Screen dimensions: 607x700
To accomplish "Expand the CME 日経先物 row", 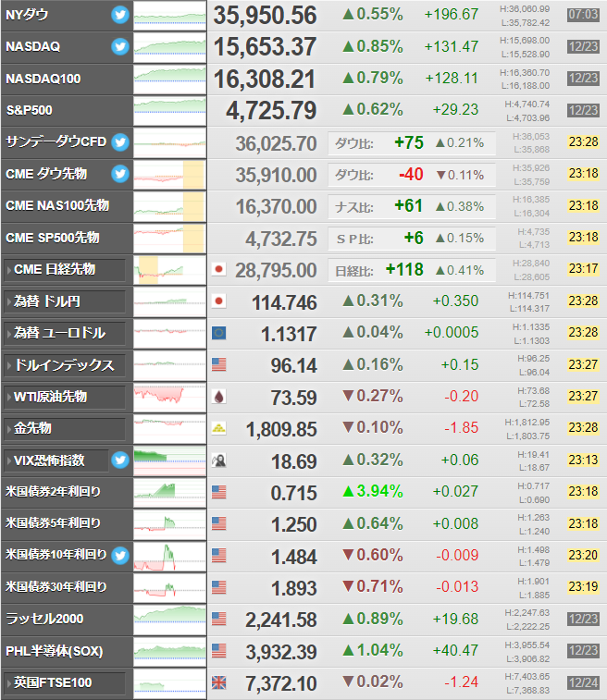I will (65, 270).
